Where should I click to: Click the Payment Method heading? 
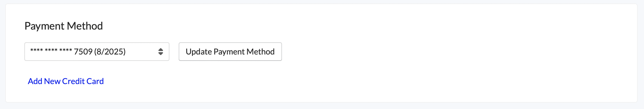point(64,26)
